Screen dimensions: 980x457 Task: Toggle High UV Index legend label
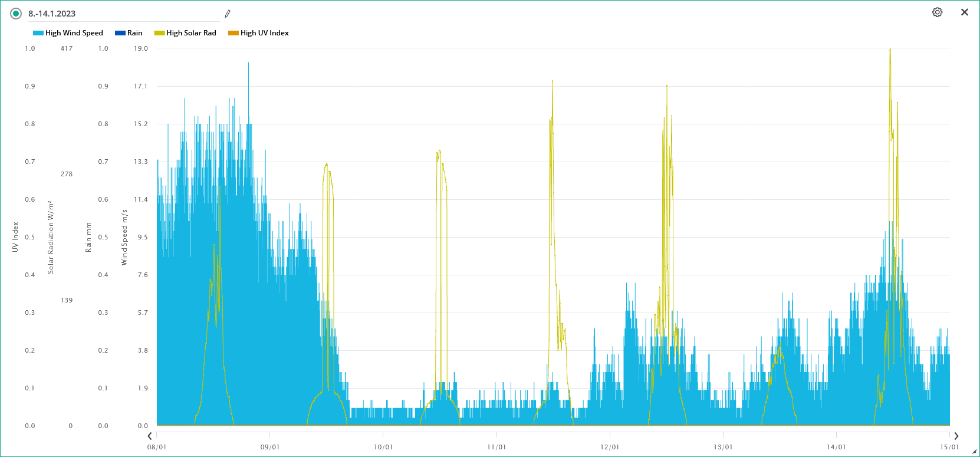point(264,33)
